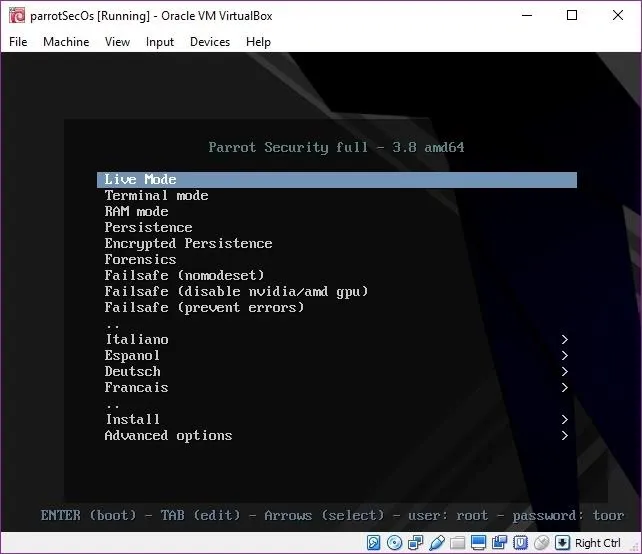The width and height of the screenshot is (642, 554).
Task: Open the shared folders status icon
Action: (457, 543)
